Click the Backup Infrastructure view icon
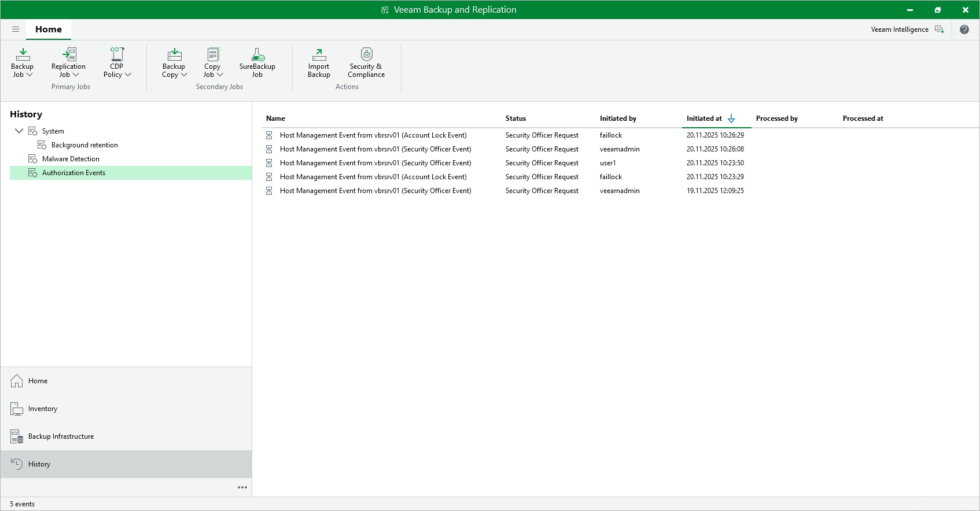 pyautogui.click(x=17, y=436)
